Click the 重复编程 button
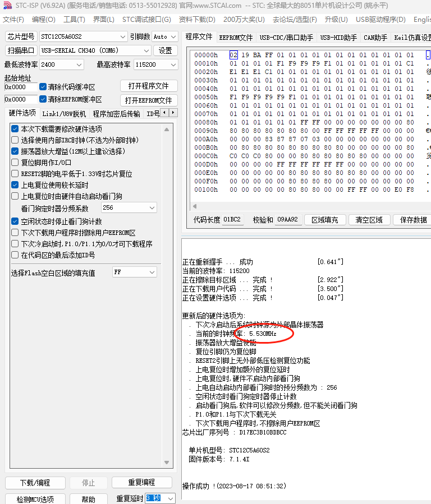The width and height of the screenshot is (431, 504). [141, 482]
